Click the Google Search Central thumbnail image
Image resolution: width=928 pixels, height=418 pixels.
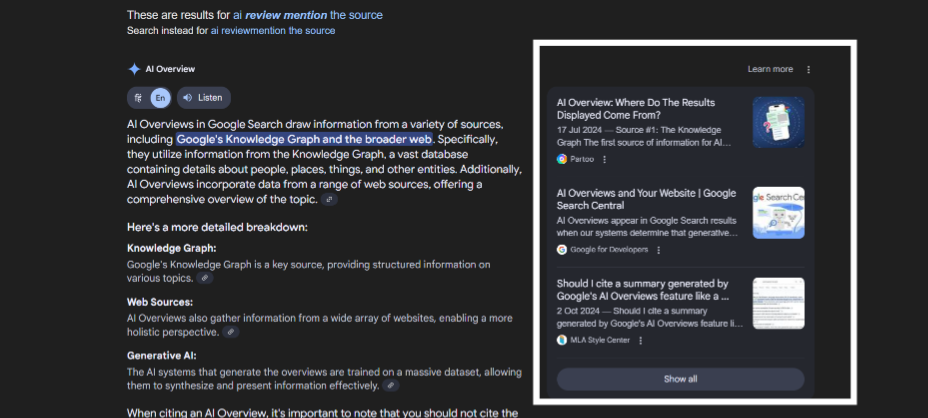click(778, 213)
